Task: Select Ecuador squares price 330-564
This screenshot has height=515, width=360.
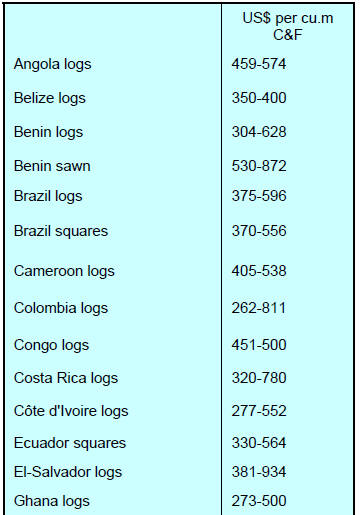Action: tap(259, 443)
